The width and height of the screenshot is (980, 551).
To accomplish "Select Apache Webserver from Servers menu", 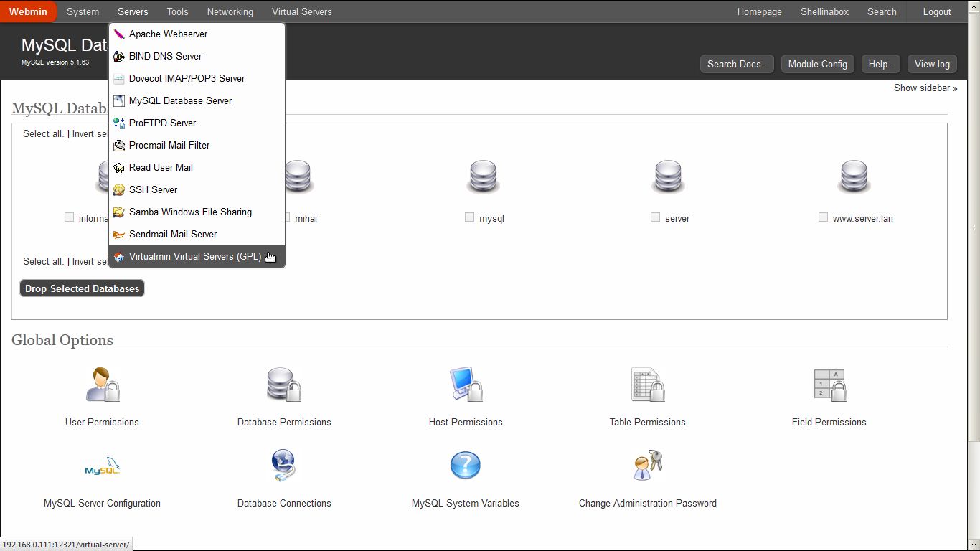I will point(168,34).
